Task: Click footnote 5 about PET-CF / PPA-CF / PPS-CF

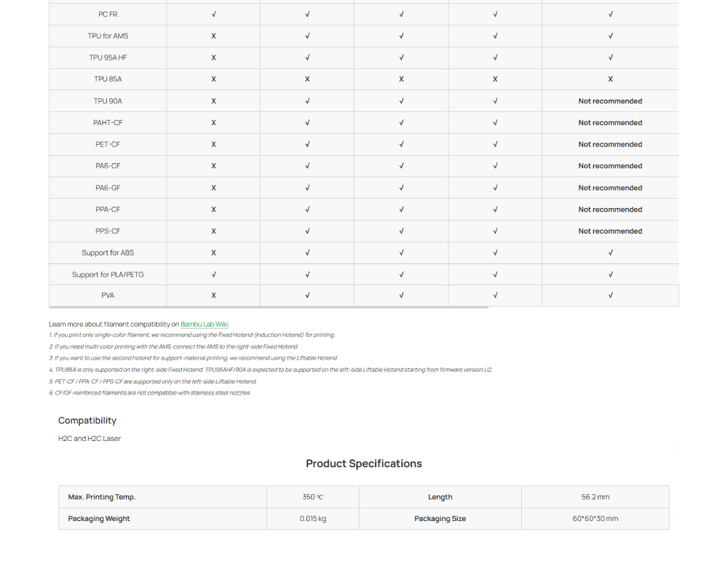Action: coord(153,381)
